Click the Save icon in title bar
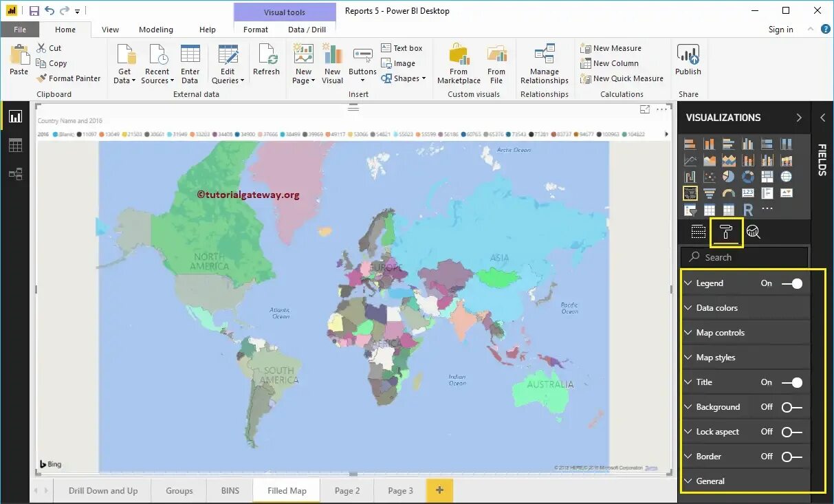The height and width of the screenshot is (504, 834). click(34, 11)
